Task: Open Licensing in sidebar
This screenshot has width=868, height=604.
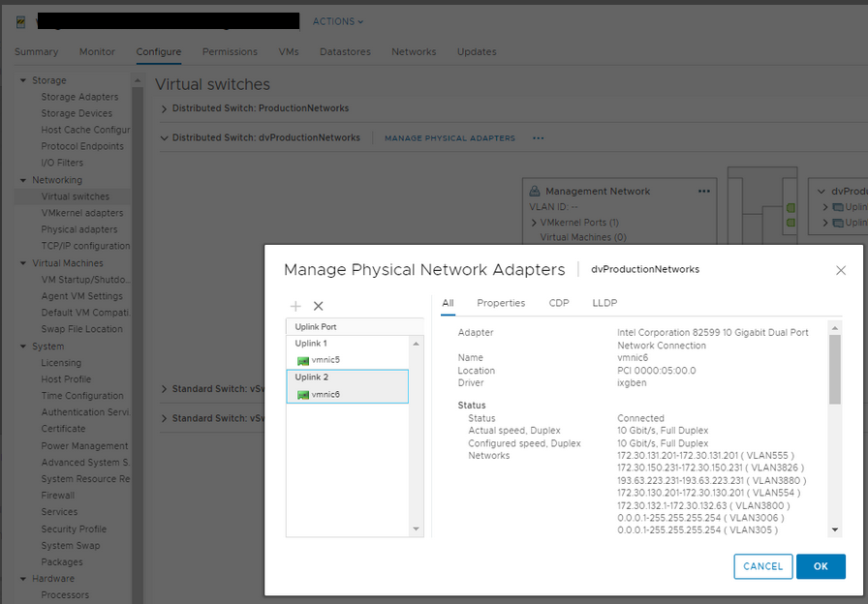Action: click(61, 363)
